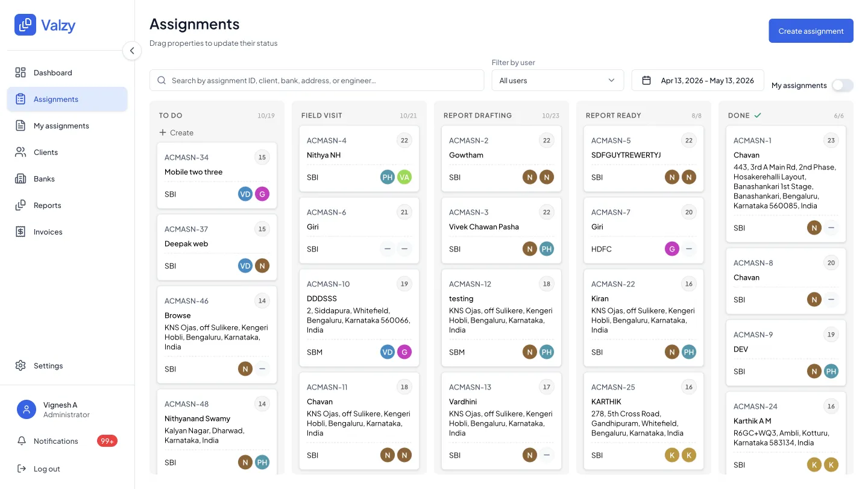Click G avatar on ACMASN-34 card
Image resolution: width=868 pixels, height=489 pixels.
[262, 194]
